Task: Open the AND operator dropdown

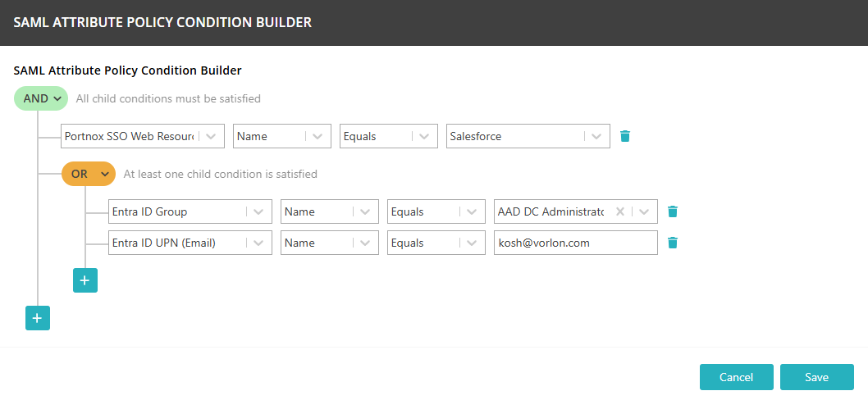Action: click(41, 98)
